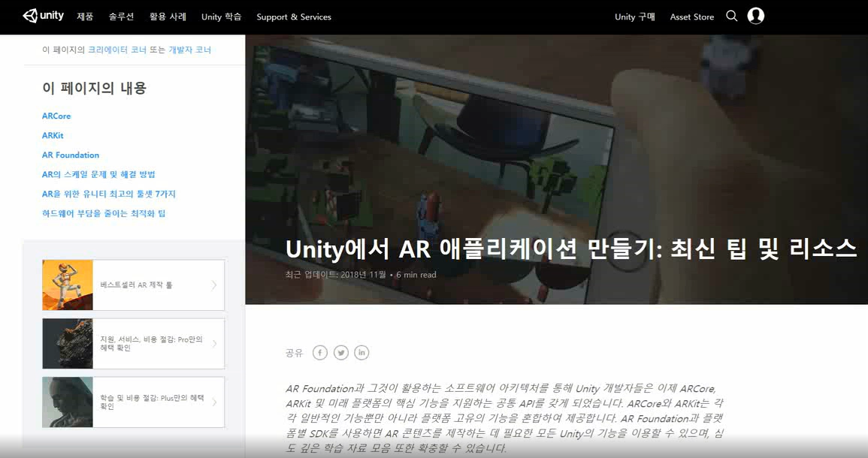Open the Support & Services menu
Image resolution: width=868 pixels, height=458 pixels.
coord(294,17)
